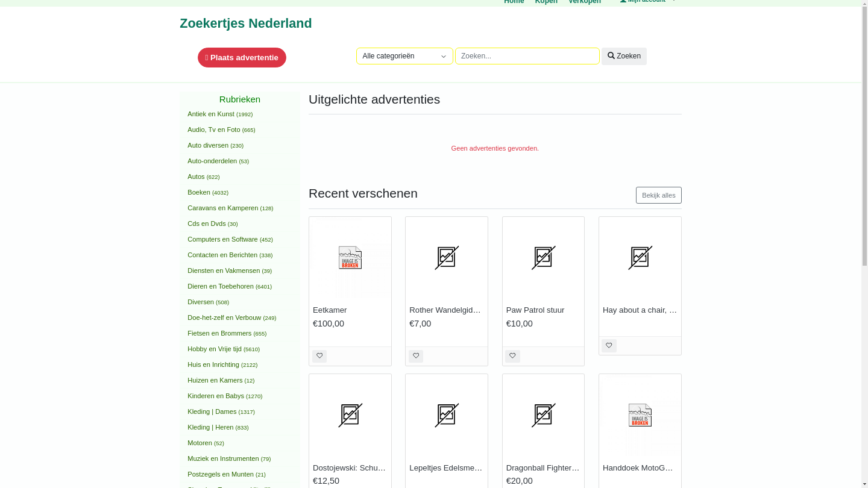Open the Lepeltjes Edelsmeden image placeholder
This screenshot has width=868, height=488.
(447, 415)
